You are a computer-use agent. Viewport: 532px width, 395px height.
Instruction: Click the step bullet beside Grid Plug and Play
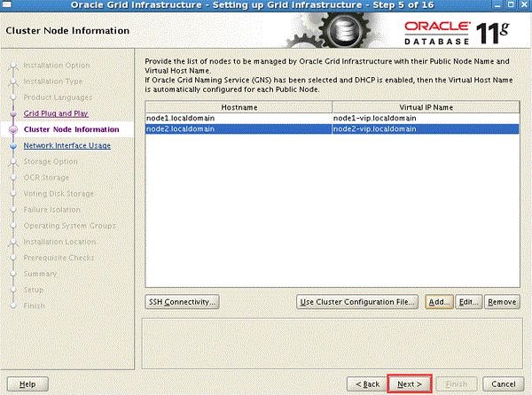click(x=13, y=114)
